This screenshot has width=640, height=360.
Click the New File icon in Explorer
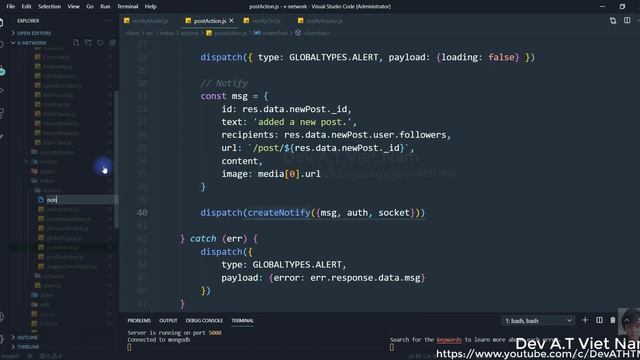(x=76, y=42)
